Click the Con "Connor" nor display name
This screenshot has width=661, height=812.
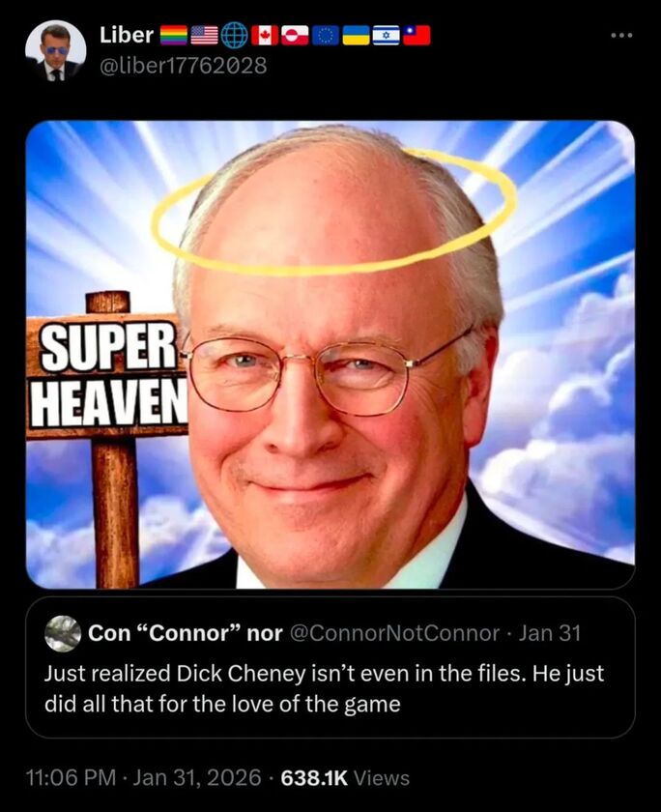(x=186, y=633)
